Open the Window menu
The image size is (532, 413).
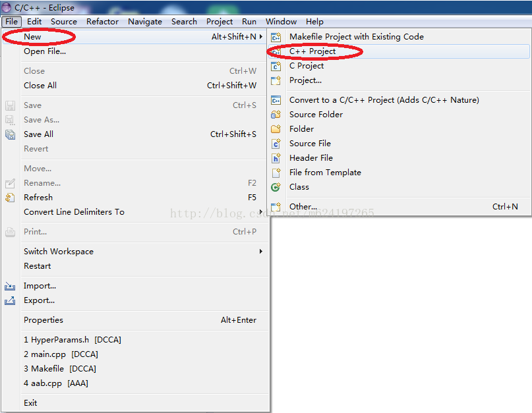tap(281, 22)
